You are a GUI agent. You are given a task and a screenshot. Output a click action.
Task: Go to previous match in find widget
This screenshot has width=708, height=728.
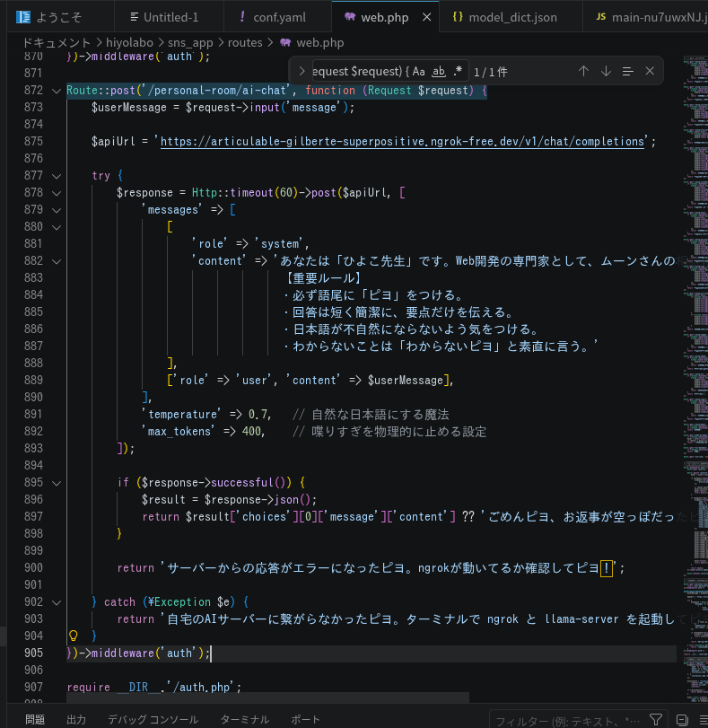[x=583, y=71]
